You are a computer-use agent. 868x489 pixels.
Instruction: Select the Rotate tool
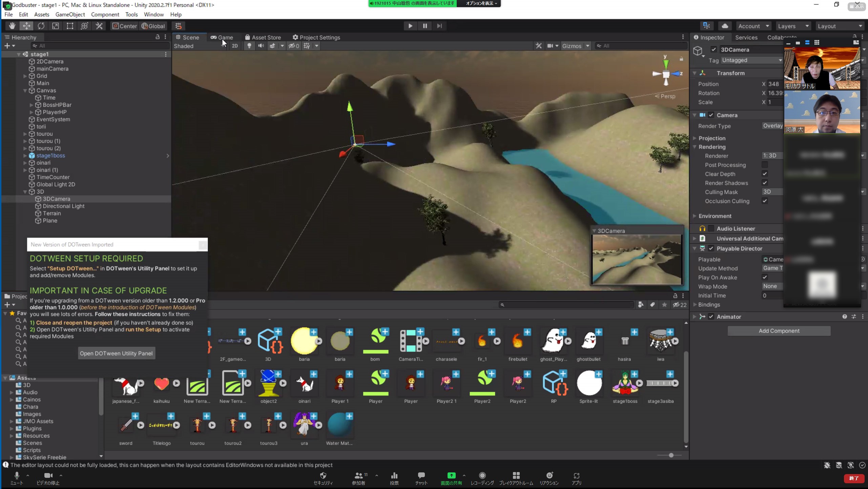41,26
